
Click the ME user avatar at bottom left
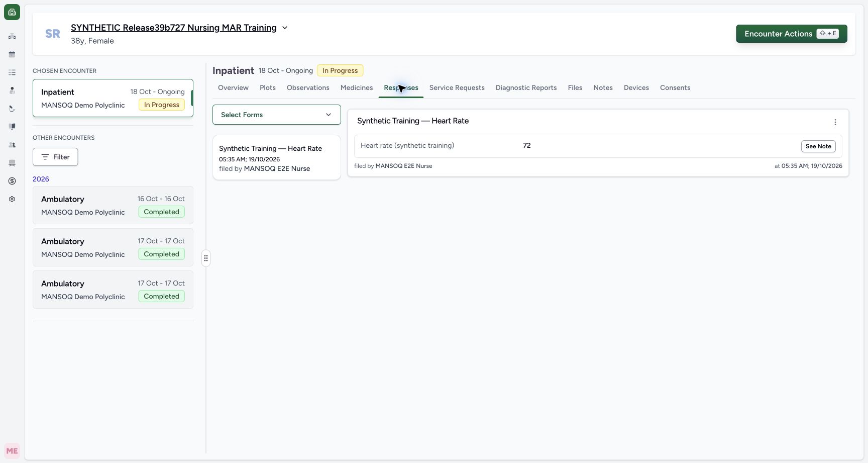coord(12,451)
